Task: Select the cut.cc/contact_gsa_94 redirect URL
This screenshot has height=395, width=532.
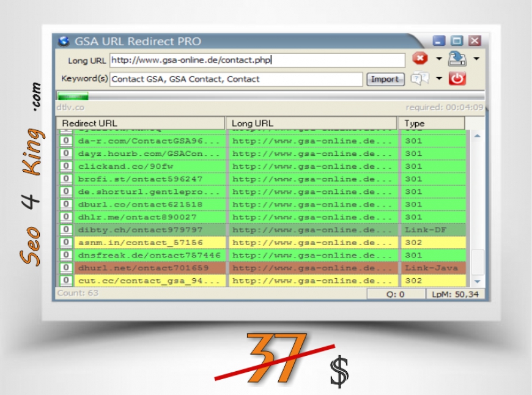Action: click(x=149, y=281)
